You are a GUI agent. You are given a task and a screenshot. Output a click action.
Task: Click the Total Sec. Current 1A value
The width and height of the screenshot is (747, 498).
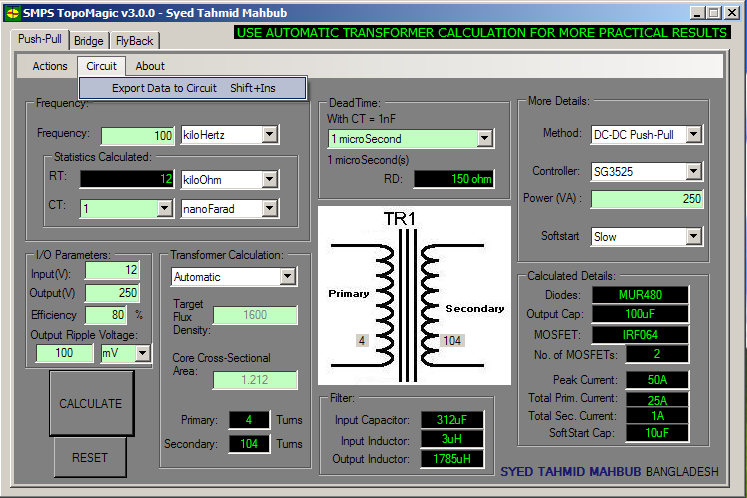(657, 416)
